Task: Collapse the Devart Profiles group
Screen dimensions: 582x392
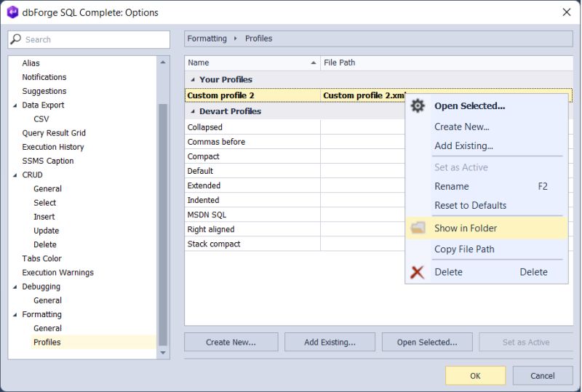Action: [193, 111]
